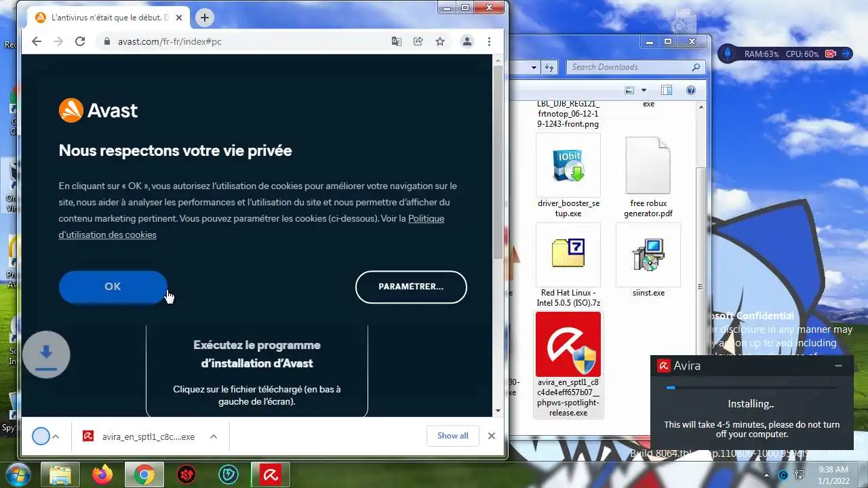Select free robux generator.pdf file
Viewport: 868px width, 488px height.
click(x=648, y=176)
